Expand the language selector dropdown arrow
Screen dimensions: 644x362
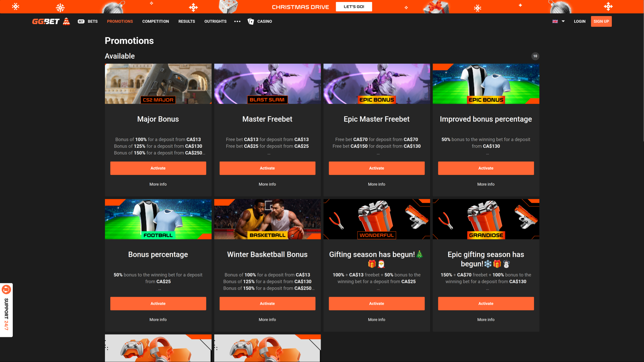click(563, 21)
